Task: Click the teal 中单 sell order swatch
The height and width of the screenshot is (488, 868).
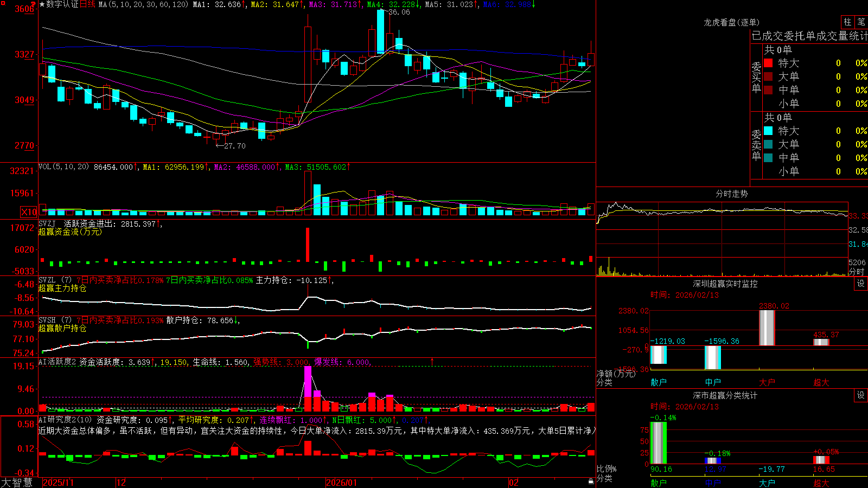Action: point(768,158)
